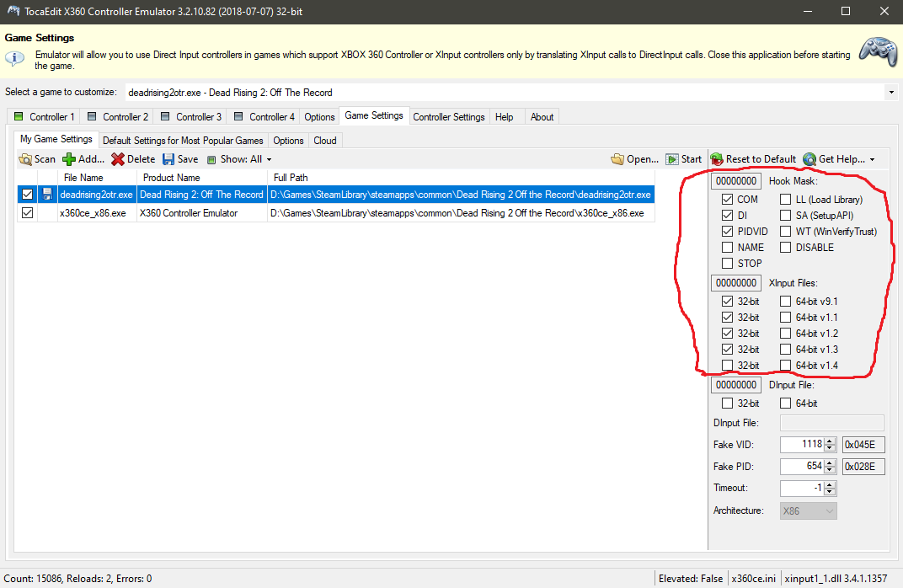Click x360ce.ini in status bar
The height and width of the screenshot is (588, 903).
point(753,579)
